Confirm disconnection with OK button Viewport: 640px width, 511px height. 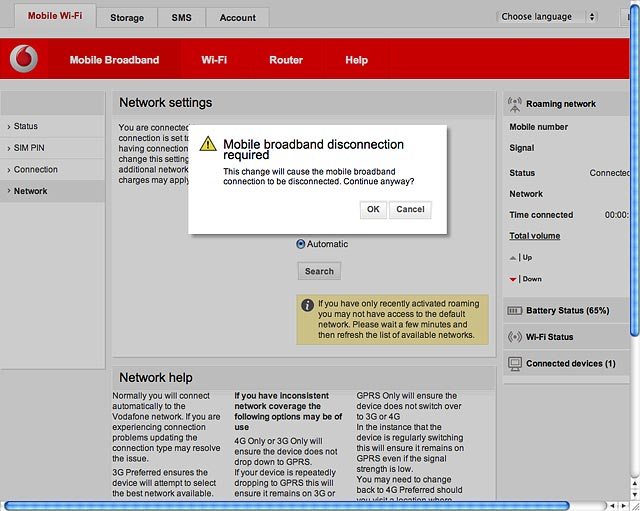pos(373,210)
